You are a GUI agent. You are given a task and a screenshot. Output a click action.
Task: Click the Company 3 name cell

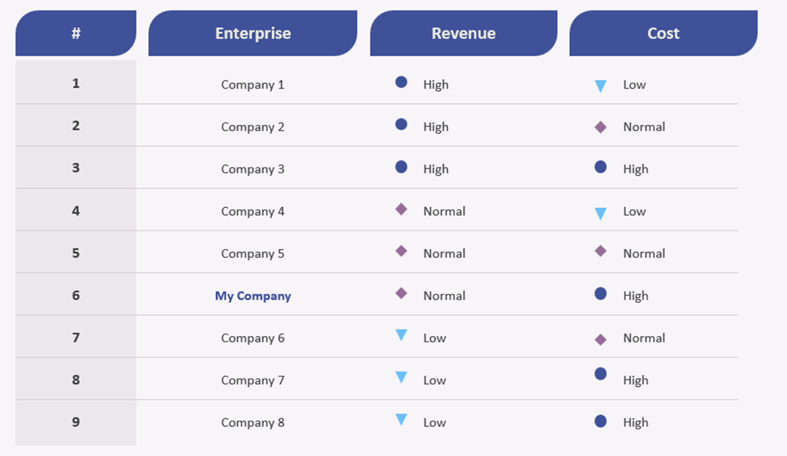click(253, 169)
